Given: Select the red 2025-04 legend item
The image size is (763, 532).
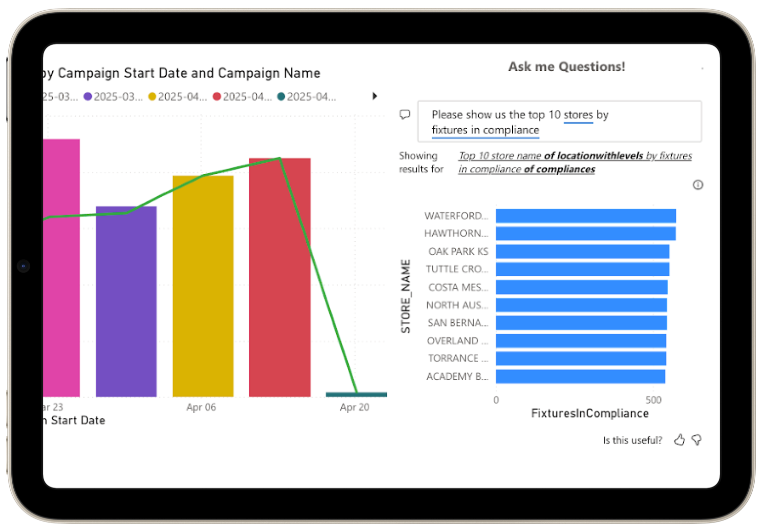Looking at the screenshot, I should coord(242,97).
